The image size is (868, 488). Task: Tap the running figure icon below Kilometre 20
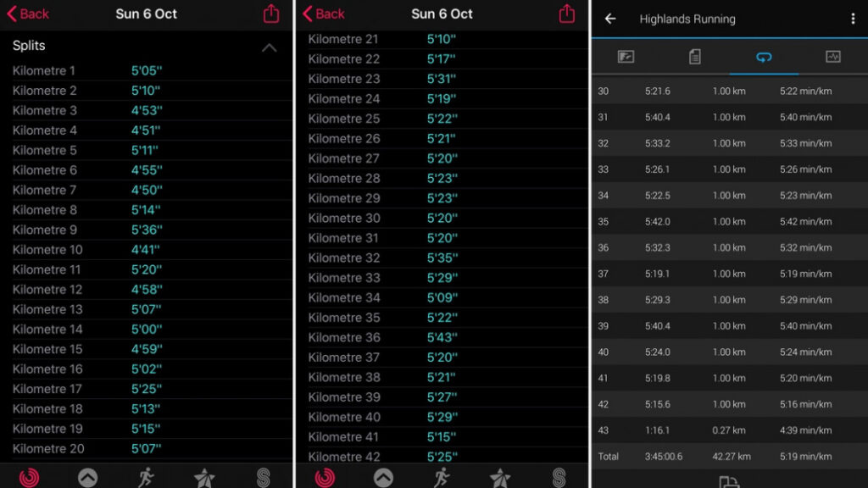[x=146, y=477]
